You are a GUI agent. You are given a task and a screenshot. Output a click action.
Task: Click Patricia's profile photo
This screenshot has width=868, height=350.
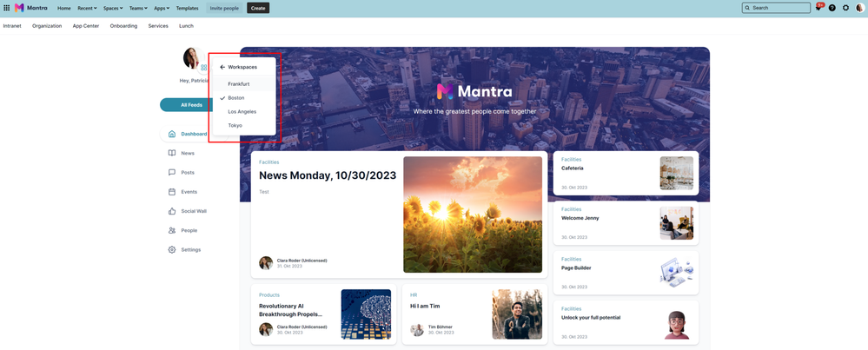pos(191,58)
